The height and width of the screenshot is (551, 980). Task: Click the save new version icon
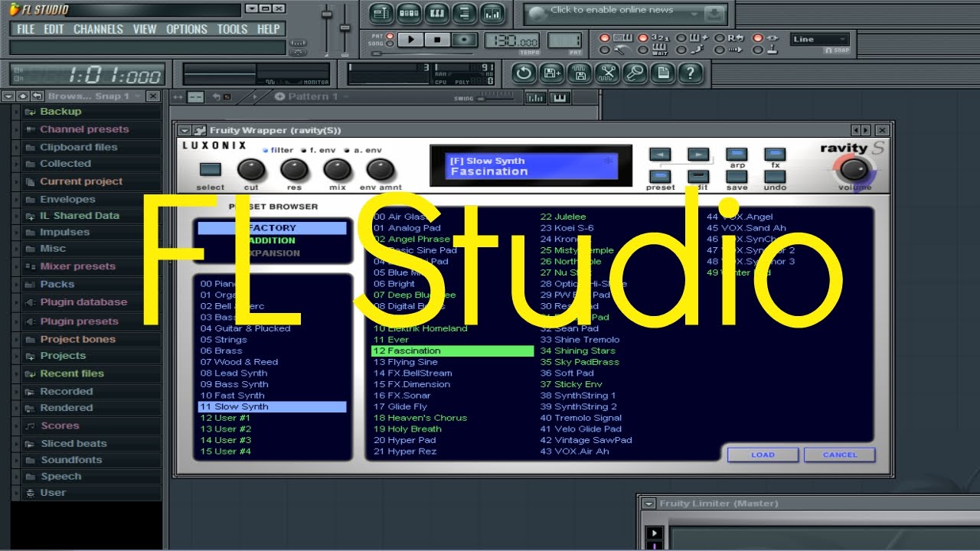click(552, 73)
